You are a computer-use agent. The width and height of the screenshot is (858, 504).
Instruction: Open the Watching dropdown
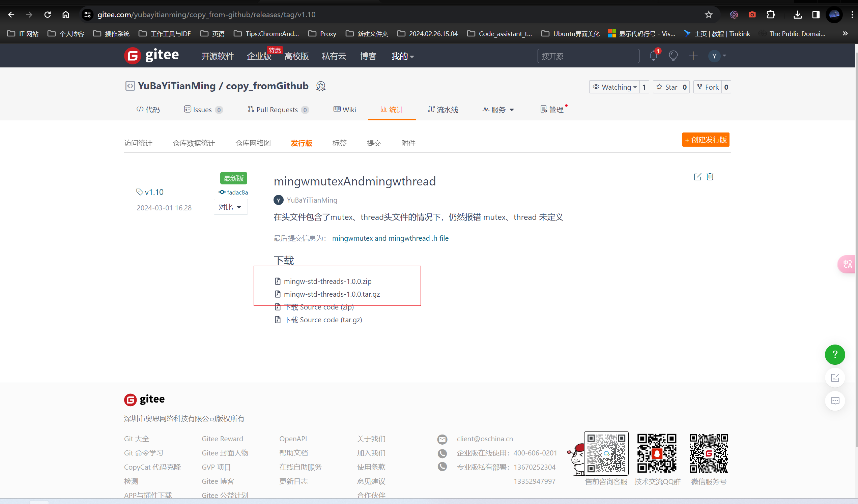click(x=614, y=87)
